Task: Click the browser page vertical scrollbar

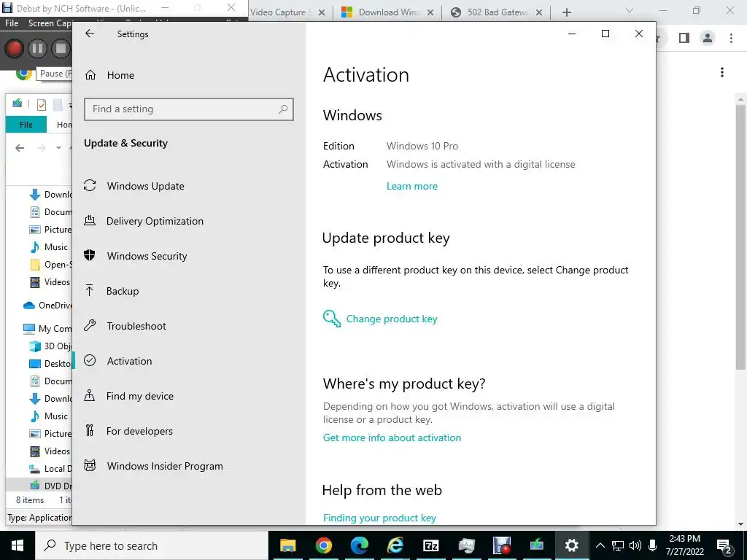Action: coord(740,238)
